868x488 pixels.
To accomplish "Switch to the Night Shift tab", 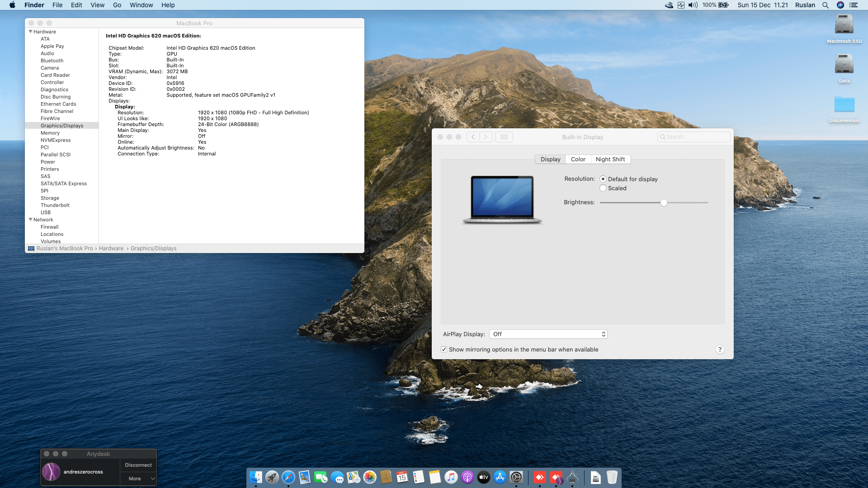I will tap(610, 160).
